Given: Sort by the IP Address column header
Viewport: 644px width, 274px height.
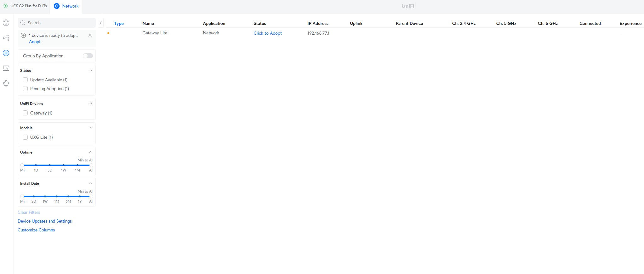Looking at the screenshot, I should coord(318,23).
